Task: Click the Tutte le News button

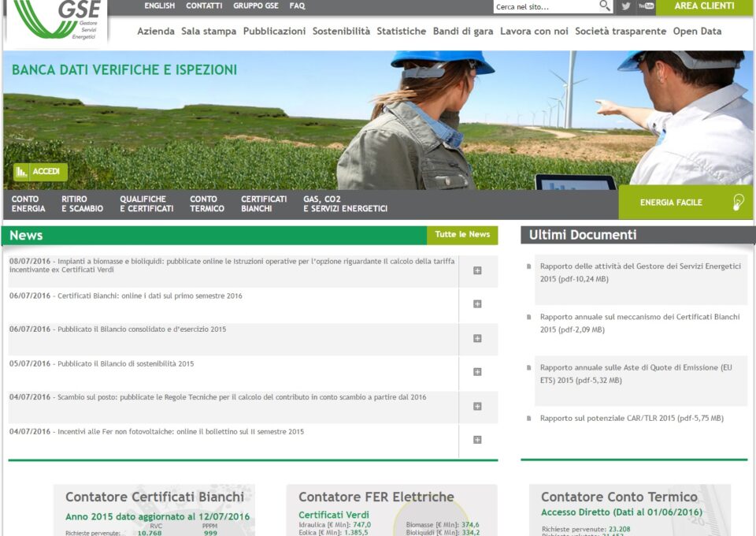Action: [462, 234]
